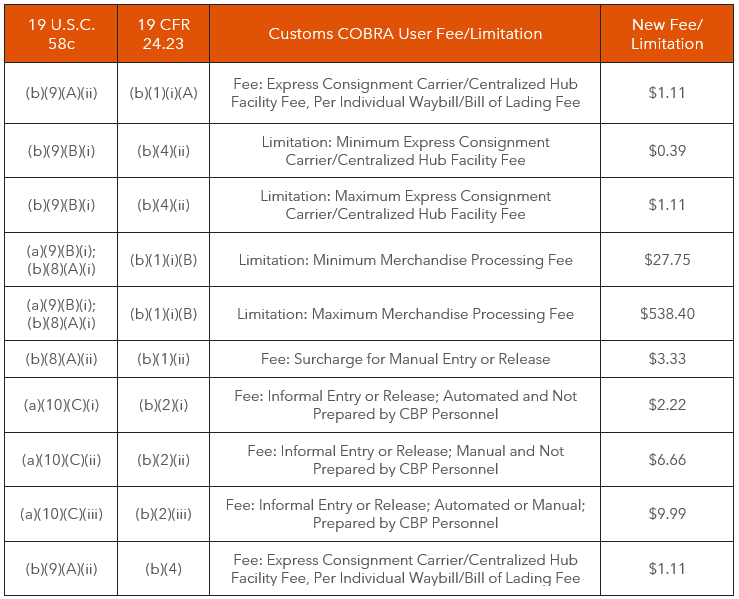Click the $9.99 fee cell
The image size is (739, 599).
coord(667,514)
